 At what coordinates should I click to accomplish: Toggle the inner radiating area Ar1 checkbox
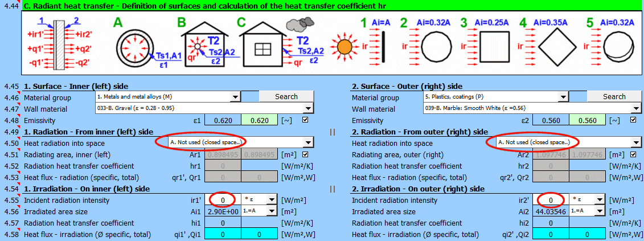pos(305,154)
